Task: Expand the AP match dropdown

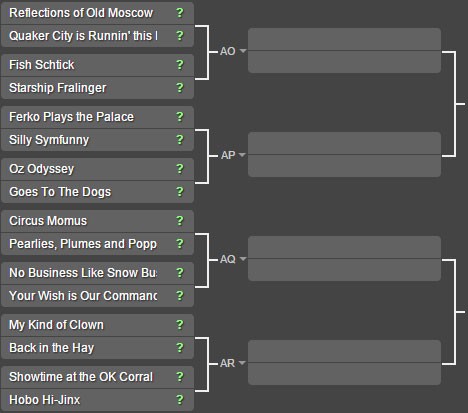Action: tap(242, 155)
